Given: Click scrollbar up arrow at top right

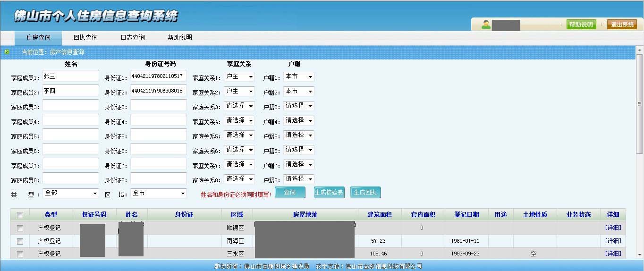Looking at the screenshot, I should click(640, 50).
